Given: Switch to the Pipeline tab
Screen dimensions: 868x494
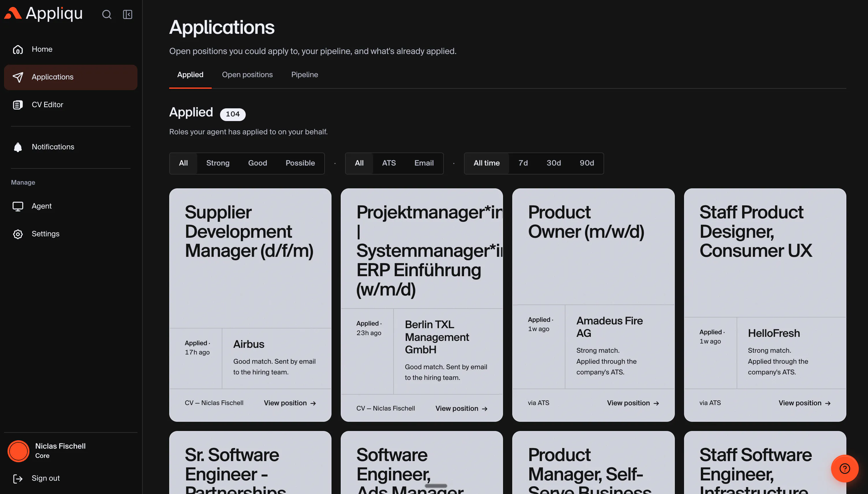Looking at the screenshot, I should (x=304, y=75).
